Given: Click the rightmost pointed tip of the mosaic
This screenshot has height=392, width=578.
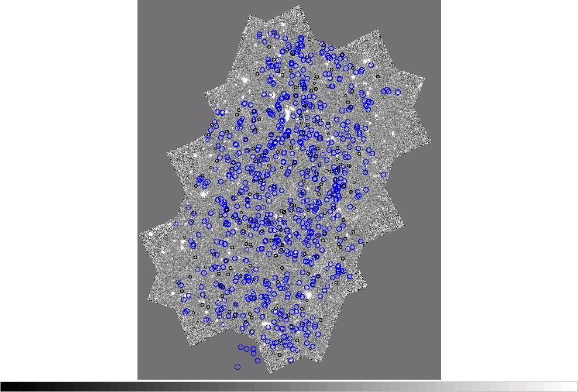Looking at the screenshot, I should click(431, 142).
